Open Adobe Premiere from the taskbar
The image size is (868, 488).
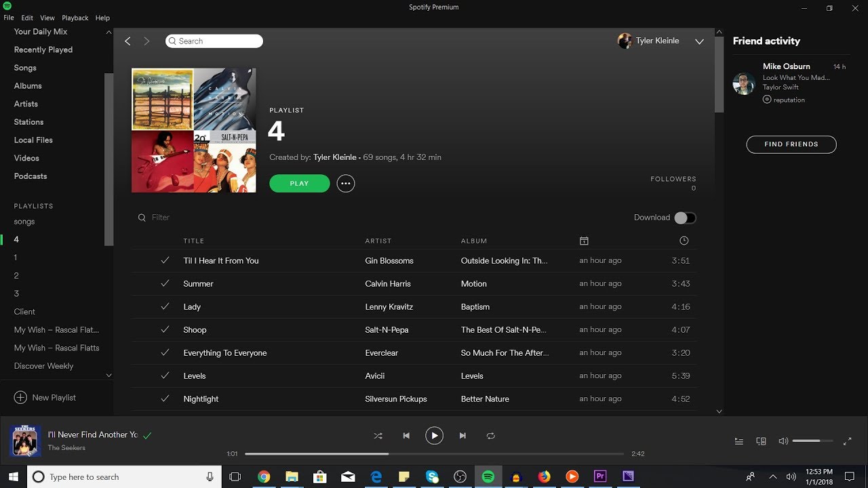click(x=599, y=477)
